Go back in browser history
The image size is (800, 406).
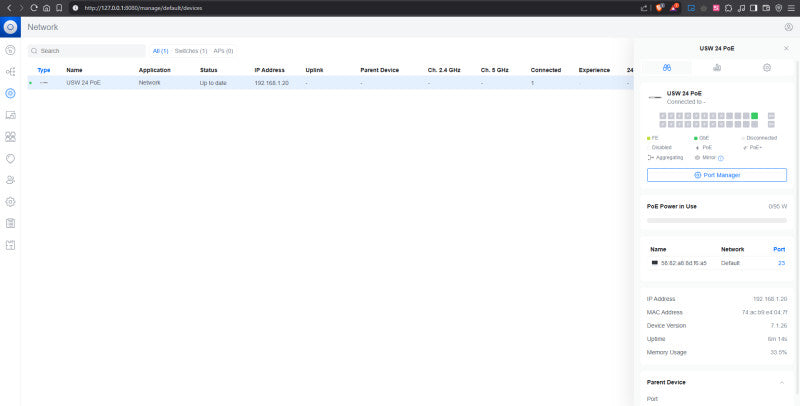pyautogui.click(x=9, y=8)
